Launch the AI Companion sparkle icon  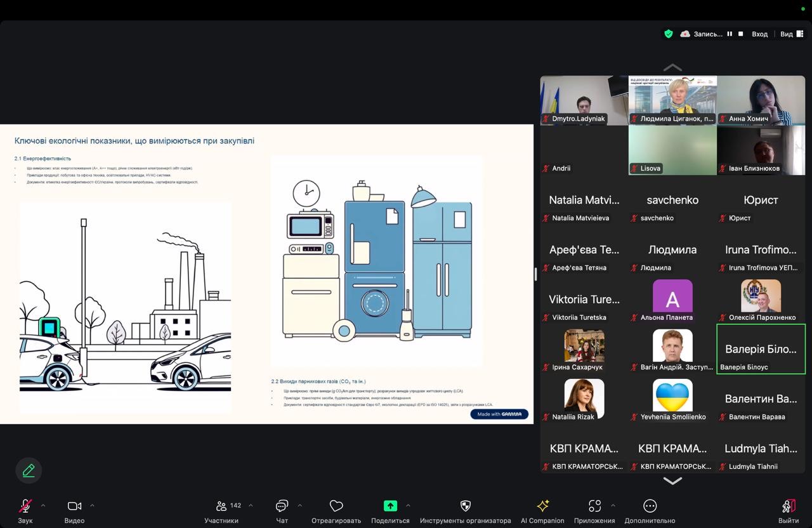click(542, 506)
